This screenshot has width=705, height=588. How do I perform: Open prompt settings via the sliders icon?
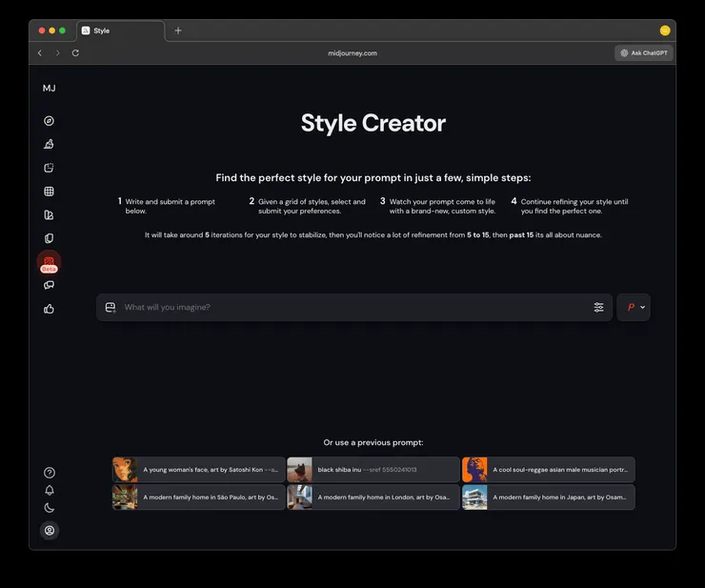pos(598,307)
